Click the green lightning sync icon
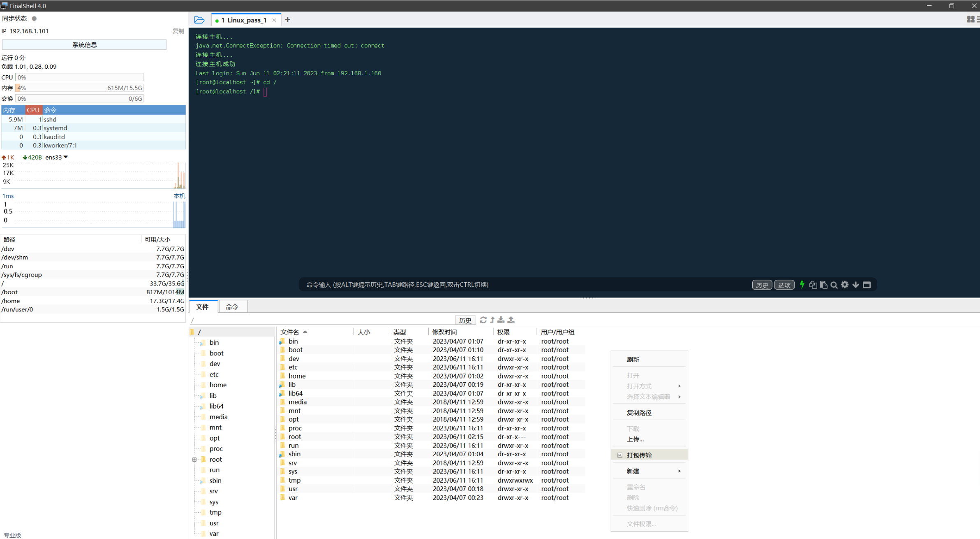 coord(802,284)
